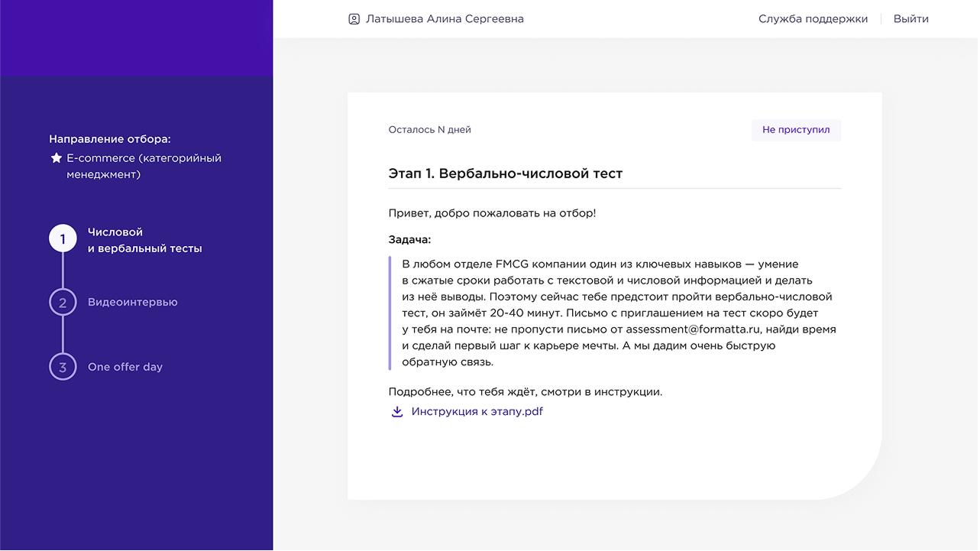The height and width of the screenshot is (551, 980).
Task: Select step 1 circle in sidebar
Action: [63, 238]
